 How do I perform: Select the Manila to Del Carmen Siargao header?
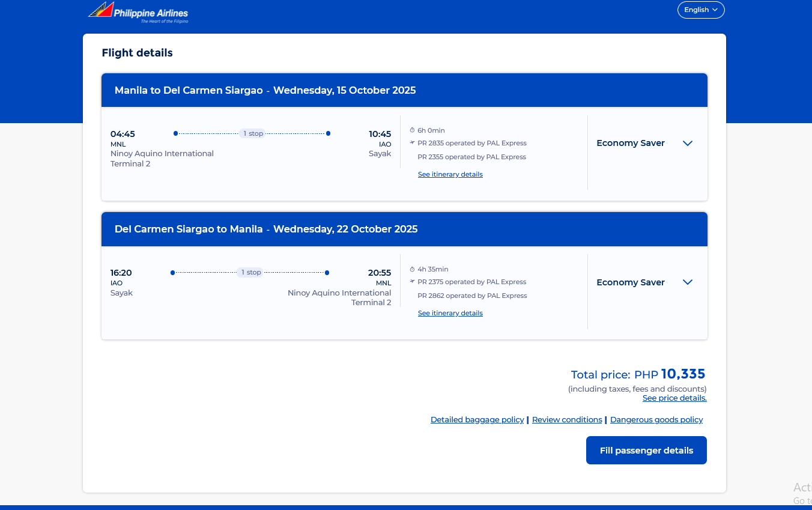point(404,91)
